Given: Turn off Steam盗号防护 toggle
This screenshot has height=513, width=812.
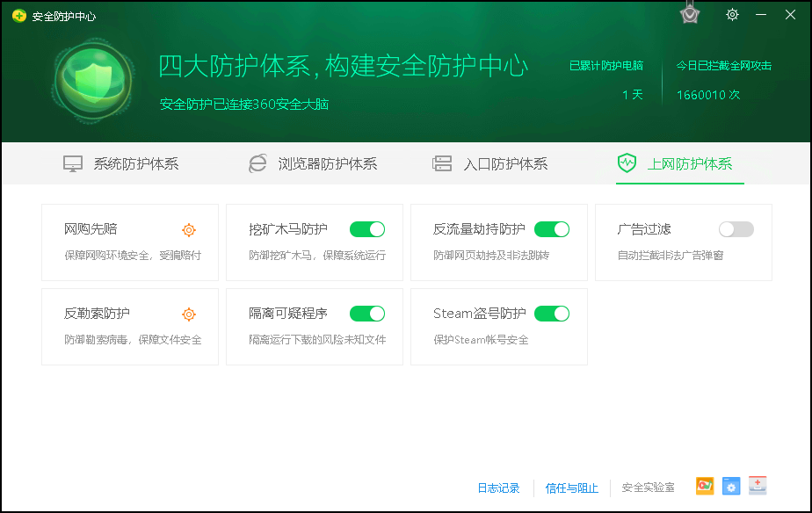Looking at the screenshot, I should (551, 313).
